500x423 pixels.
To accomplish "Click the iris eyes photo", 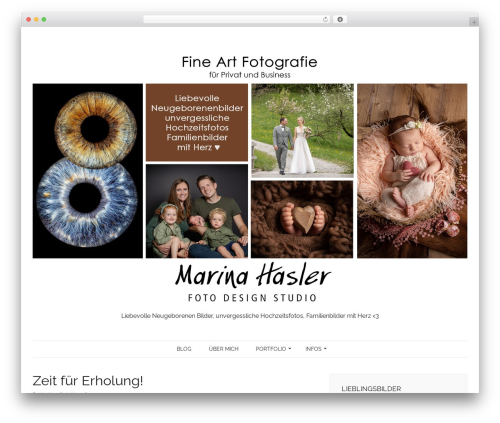I will [88, 171].
